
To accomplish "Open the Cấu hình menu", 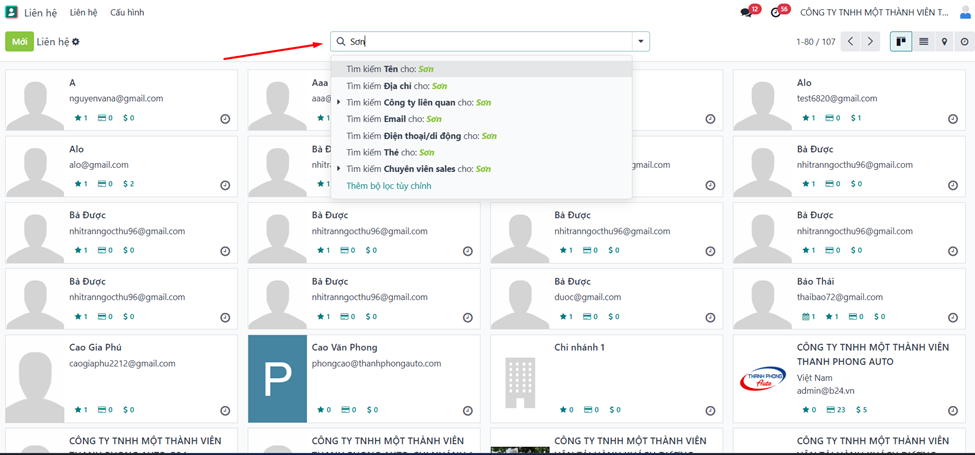I will tap(127, 13).
